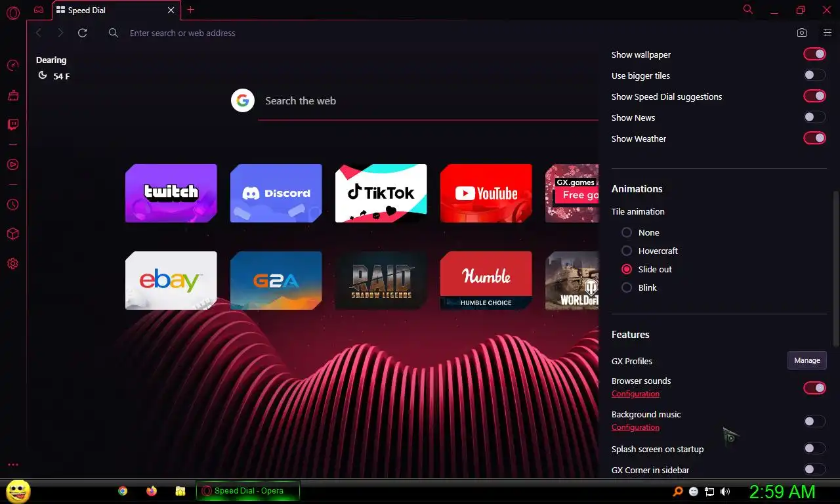Disable Browser sounds toggle
Screen dimensions: 840x504
(x=814, y=388)
